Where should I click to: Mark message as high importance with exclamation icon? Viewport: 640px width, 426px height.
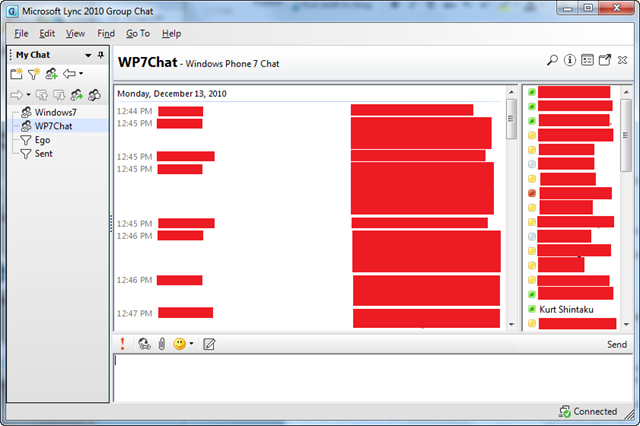(x=122, y=344)
